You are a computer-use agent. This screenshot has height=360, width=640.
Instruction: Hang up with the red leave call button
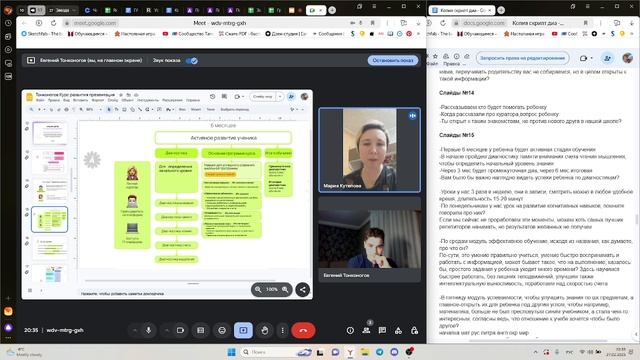(303, 330)
